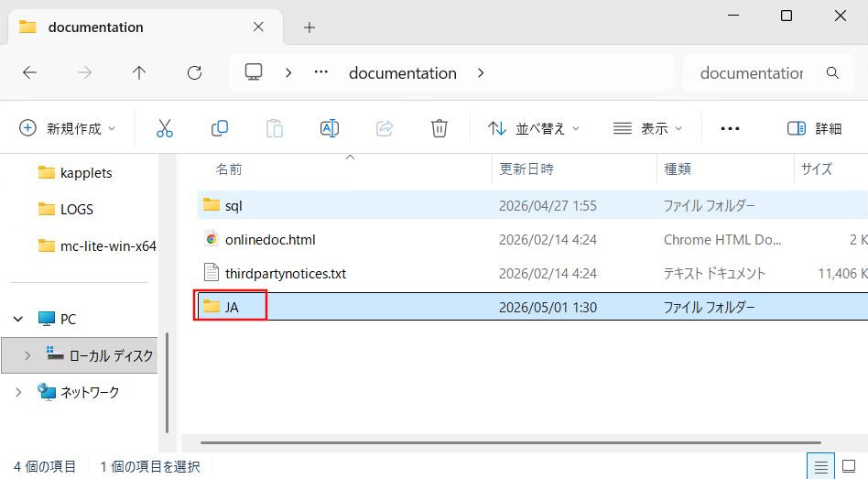Go forward with the right arrow
The width and height of the screenshot is (868, 479).
85,72
